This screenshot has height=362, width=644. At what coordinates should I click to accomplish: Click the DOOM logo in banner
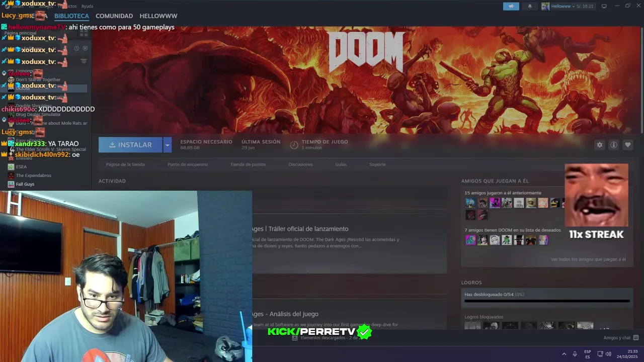pyautogui.click(x=366, y=52)
